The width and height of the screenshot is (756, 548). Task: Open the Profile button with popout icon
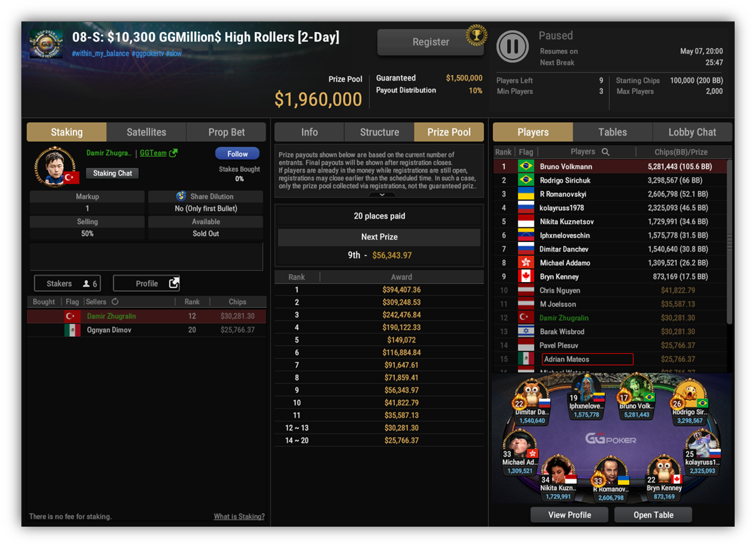[x=147, y=283]
